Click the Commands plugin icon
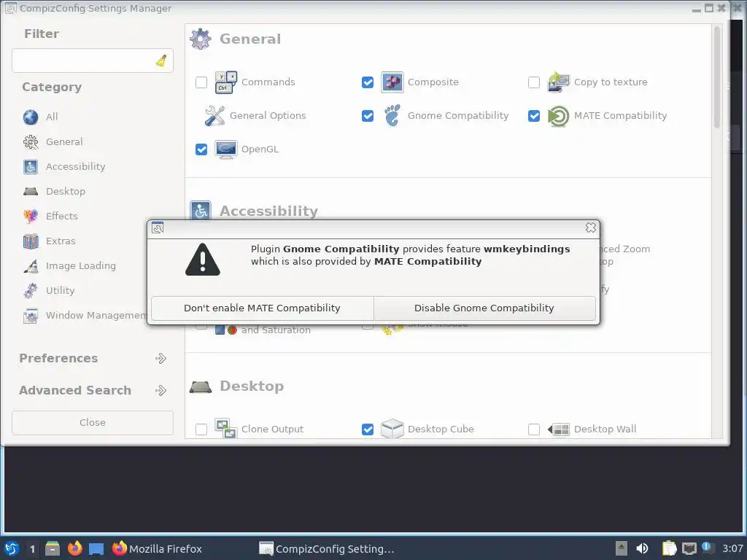The width and height of the screenshot is (747, 560). pyautogui.click(x=226, y=82)
